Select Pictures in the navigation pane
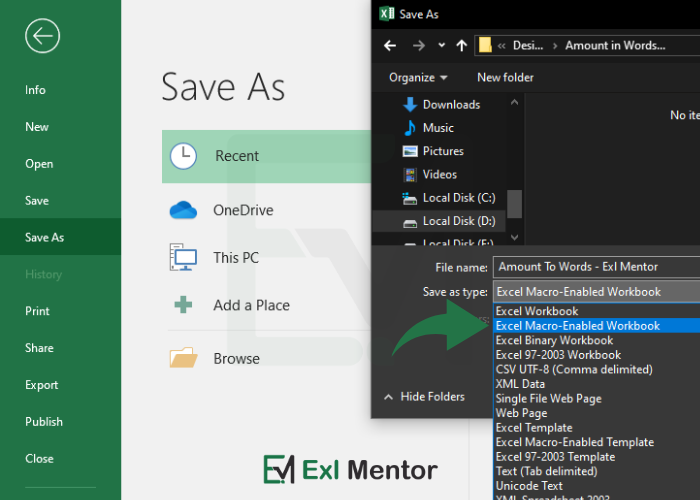 [443, 151]
